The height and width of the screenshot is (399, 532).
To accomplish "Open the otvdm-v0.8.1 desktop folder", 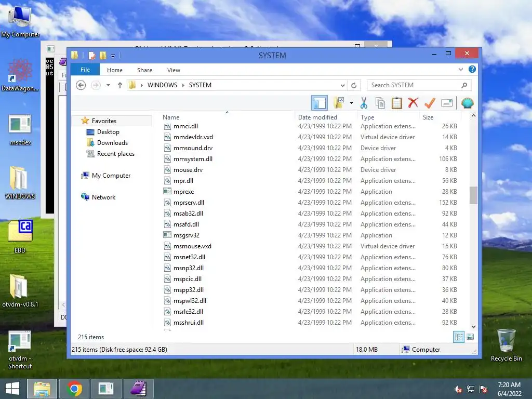I will tap(20, 291).
